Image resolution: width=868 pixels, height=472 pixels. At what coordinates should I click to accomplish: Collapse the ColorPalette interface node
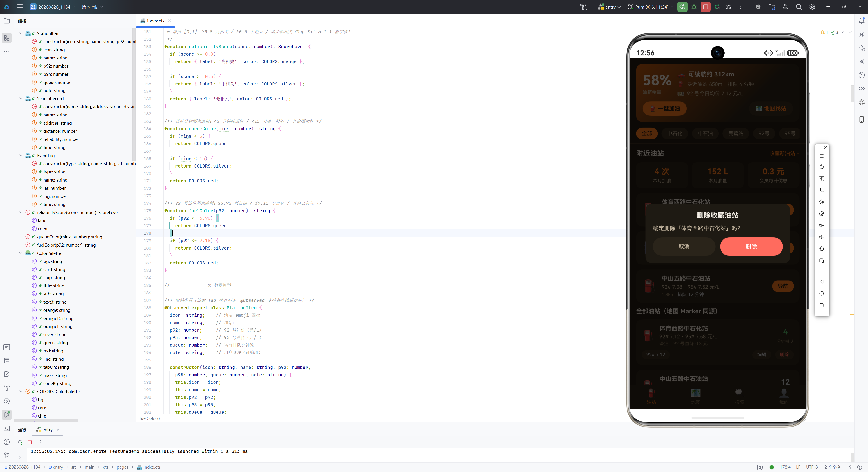pos(21,253)
